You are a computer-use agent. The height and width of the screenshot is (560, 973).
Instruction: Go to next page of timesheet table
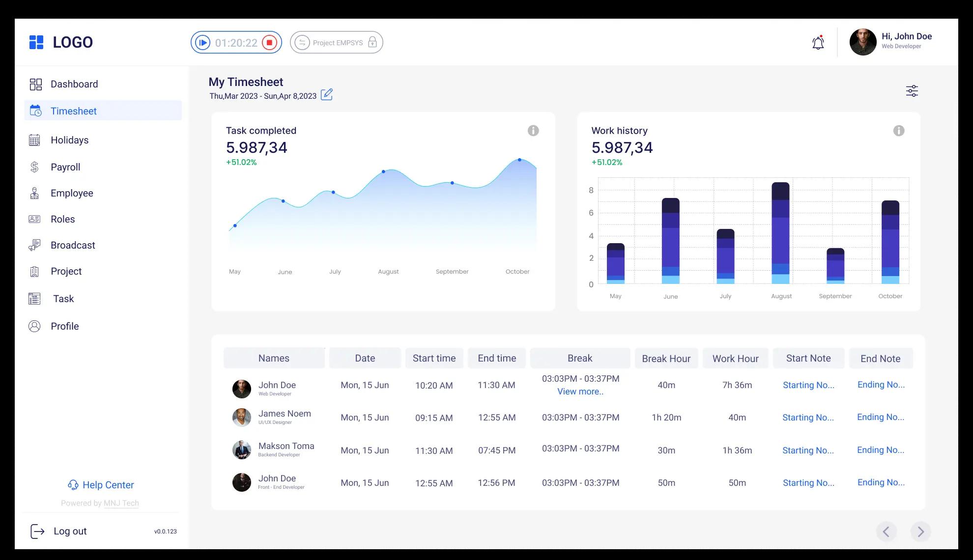(920, 532)
